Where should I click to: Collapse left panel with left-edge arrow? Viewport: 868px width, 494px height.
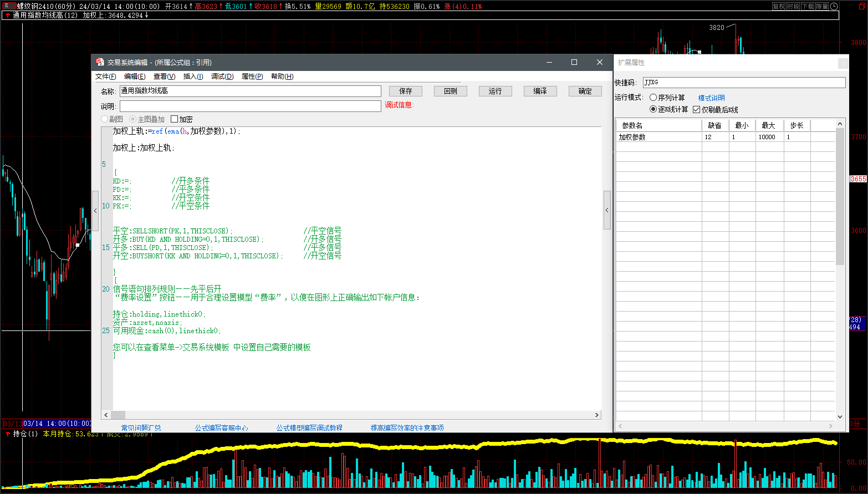pos(95,210)
